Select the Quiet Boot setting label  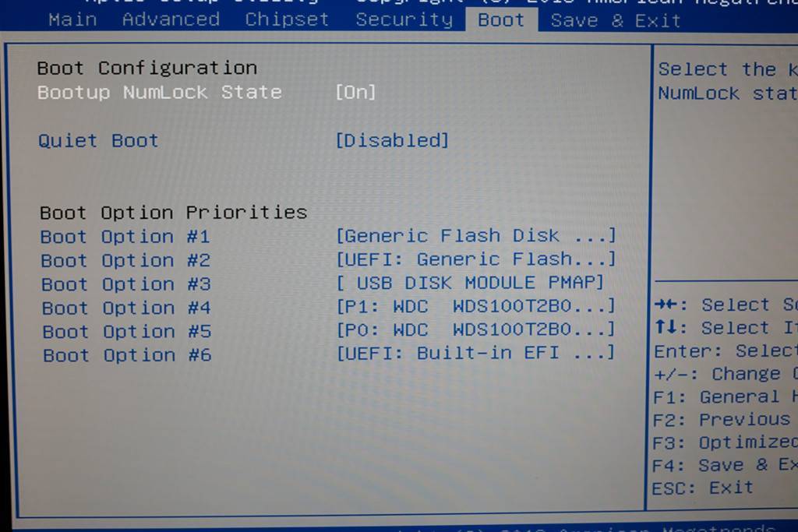coord(98,140)
